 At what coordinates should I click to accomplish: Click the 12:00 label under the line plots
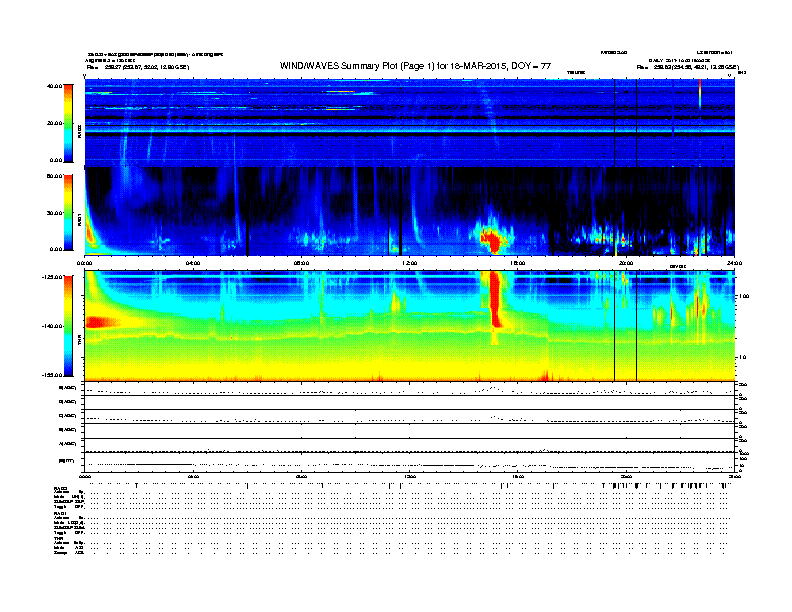(x=410, y=476)
